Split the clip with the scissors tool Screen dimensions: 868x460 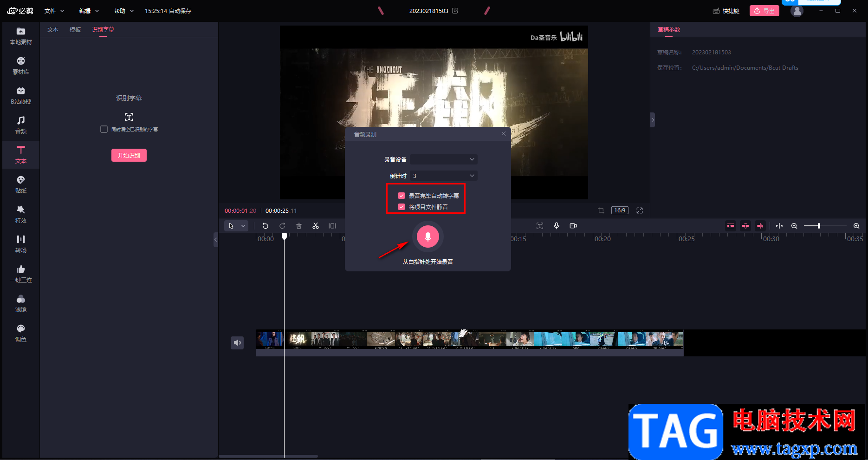pos(316,226)
